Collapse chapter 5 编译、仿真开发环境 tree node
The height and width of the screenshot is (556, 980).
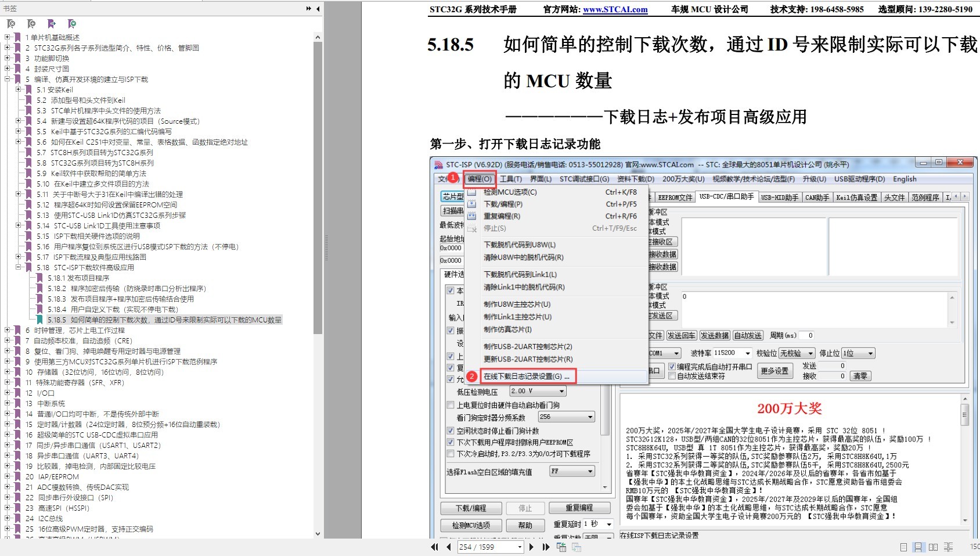click(x=7, y=79)
